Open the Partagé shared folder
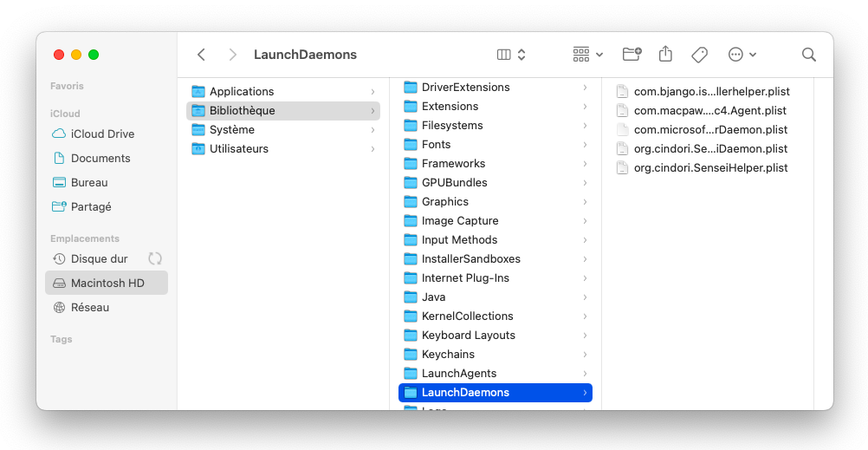Screen dimensions: 868x450 point(91,207)
